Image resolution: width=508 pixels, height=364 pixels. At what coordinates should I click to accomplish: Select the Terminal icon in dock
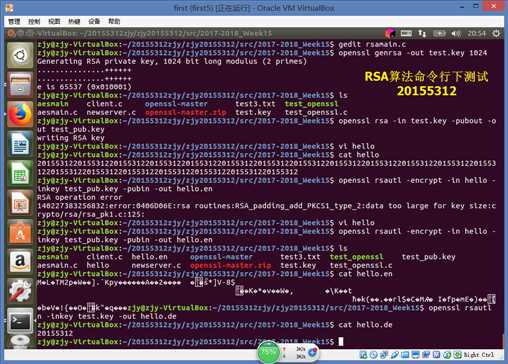20,321
